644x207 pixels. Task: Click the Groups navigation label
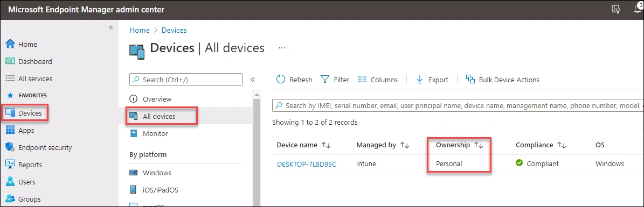[x=29, y=199]
